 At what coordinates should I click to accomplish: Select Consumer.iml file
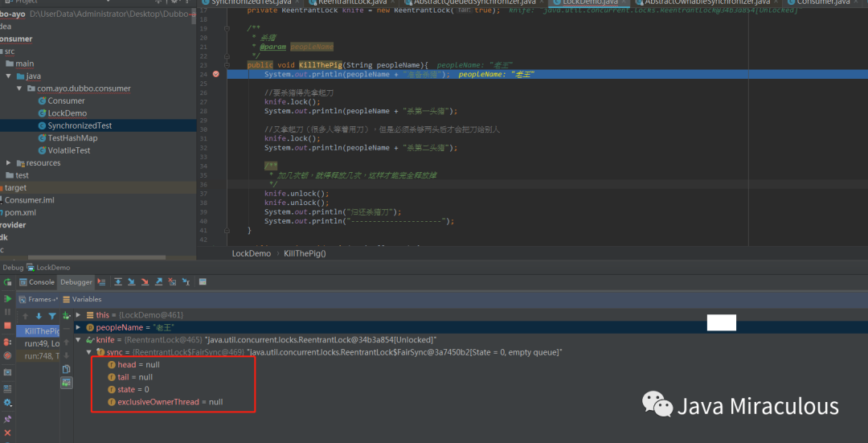(30, 200)
